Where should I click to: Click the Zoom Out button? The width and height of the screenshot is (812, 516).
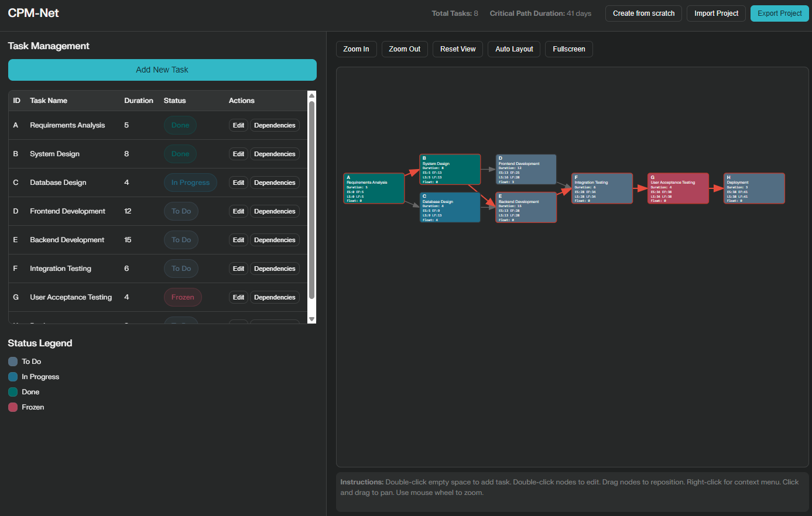pyautogui.click(x=404, y=49)
